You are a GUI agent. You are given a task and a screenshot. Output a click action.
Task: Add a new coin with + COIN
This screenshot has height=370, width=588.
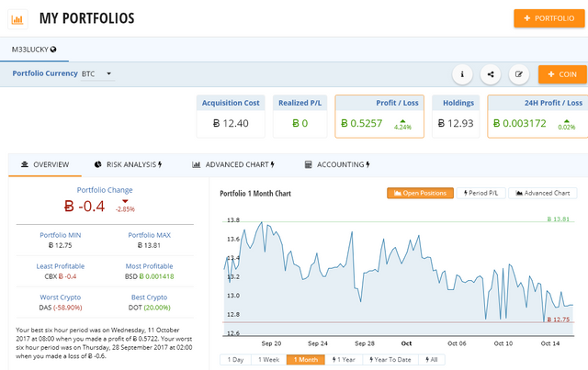pyautogui.click(x=561, y=74)
